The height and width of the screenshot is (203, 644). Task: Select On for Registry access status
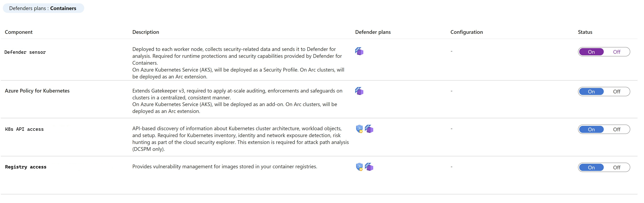click(591, 167)
